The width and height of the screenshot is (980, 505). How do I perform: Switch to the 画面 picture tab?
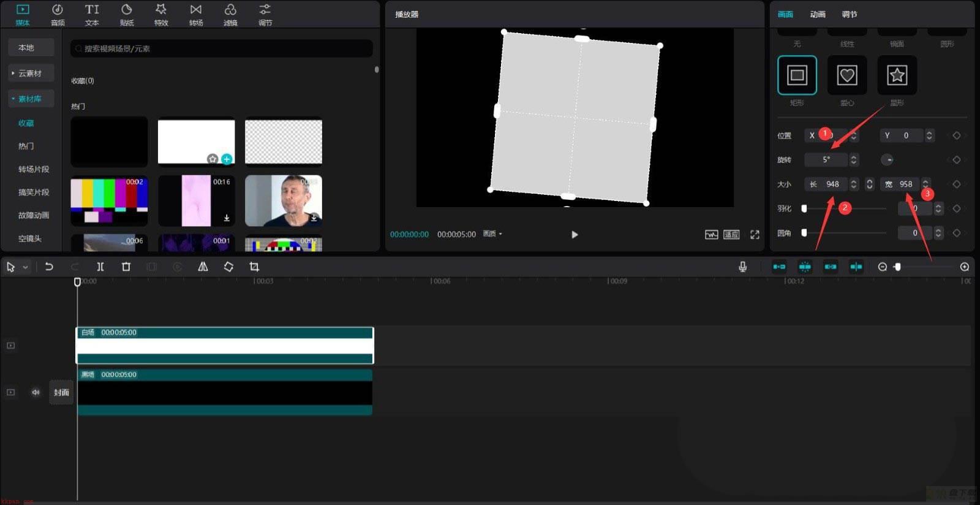coord(785,14)
